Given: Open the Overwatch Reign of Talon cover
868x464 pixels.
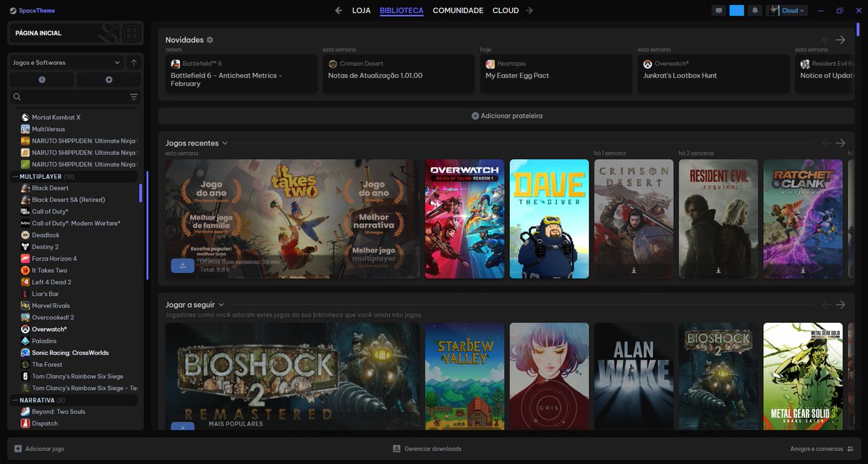Looking at the screenshot, I should pos(464,219).
